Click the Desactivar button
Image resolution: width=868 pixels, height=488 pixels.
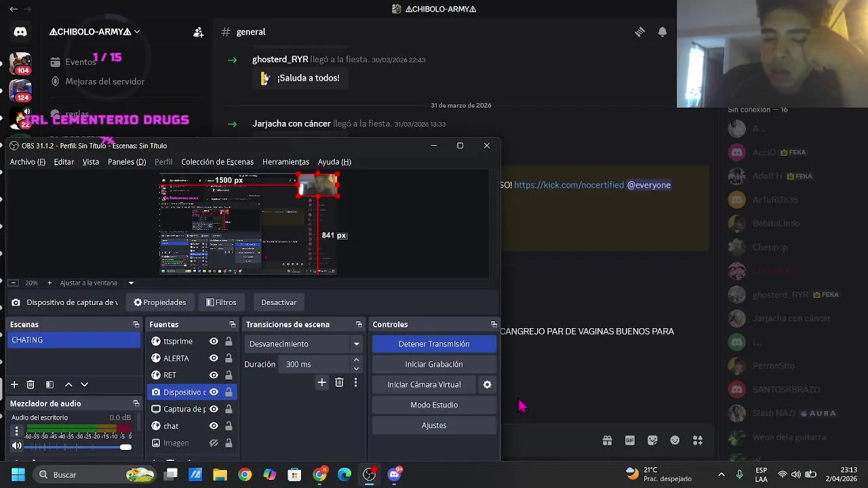(279, 302)
